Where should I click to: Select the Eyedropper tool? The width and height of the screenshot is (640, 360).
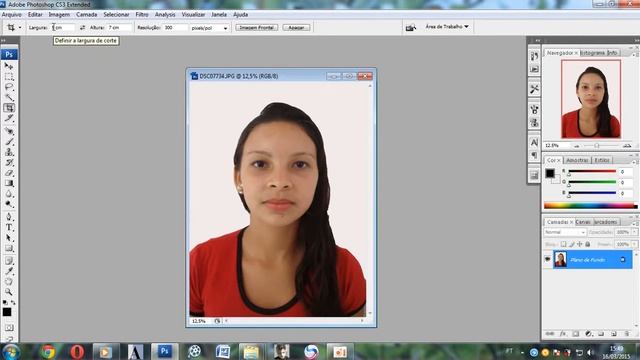(x=9, y=271)
